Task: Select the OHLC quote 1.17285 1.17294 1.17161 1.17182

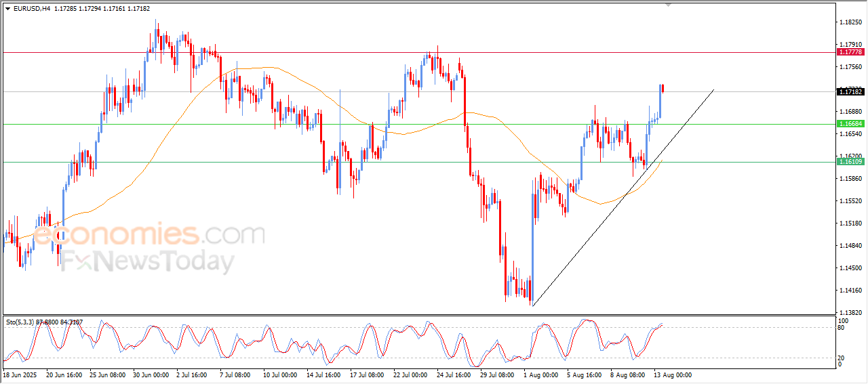Action: 102,9
